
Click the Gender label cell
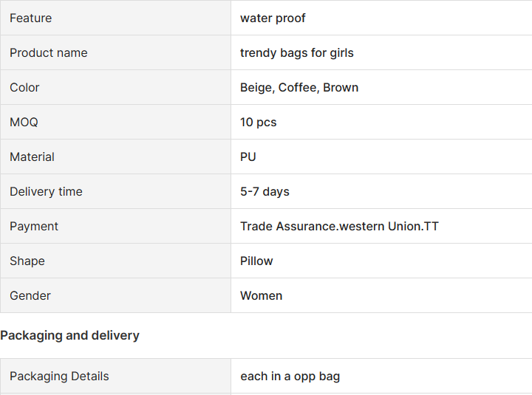coord(115,295)
